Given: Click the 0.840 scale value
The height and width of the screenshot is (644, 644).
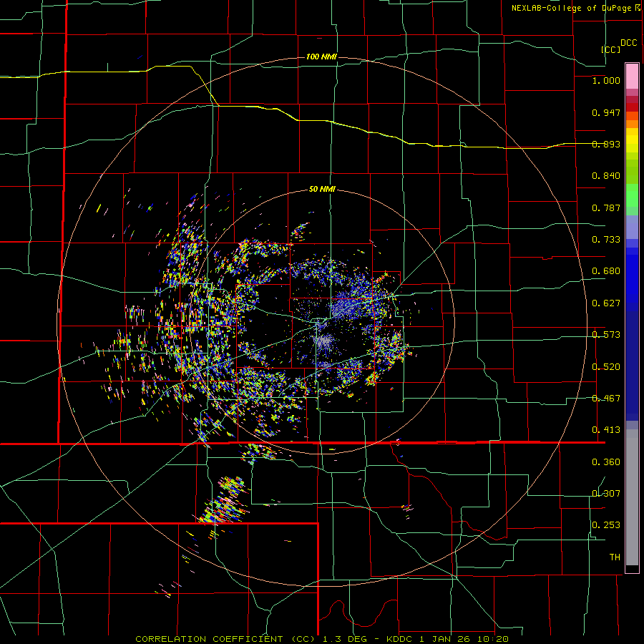Looking at the screenshot, I should (x=606, y=176).
